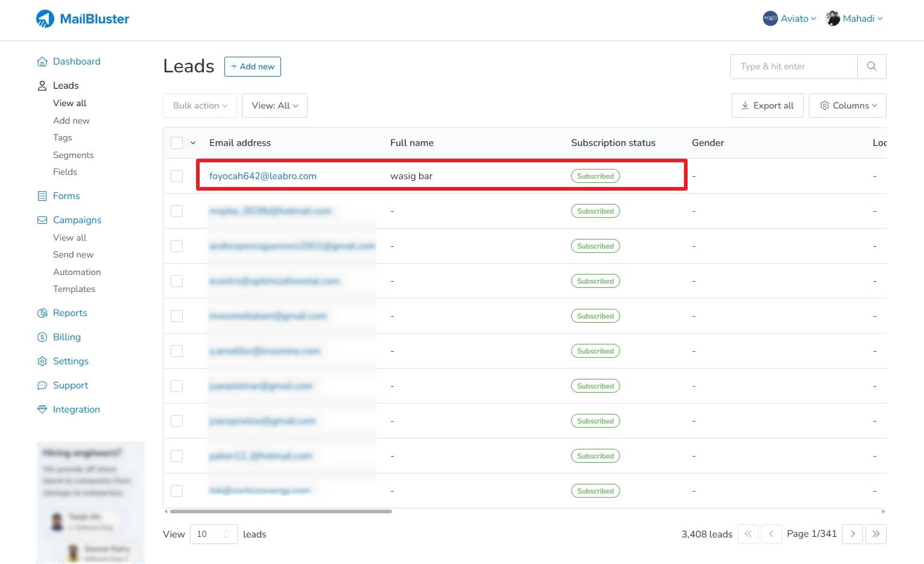Click the Settings gear icon in sidebar
This screenshot has width=924, height=564.
(x=42, y=361)
